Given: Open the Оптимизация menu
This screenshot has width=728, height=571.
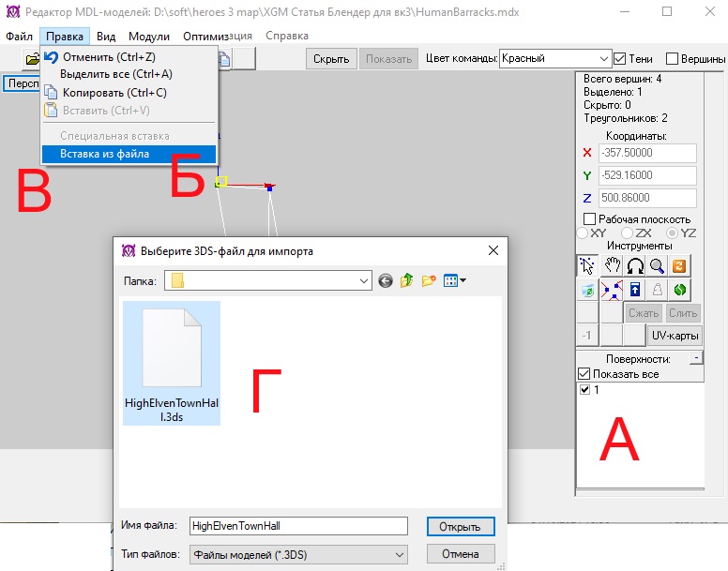Looking at the screenshot, I should (x=218, y=37).
